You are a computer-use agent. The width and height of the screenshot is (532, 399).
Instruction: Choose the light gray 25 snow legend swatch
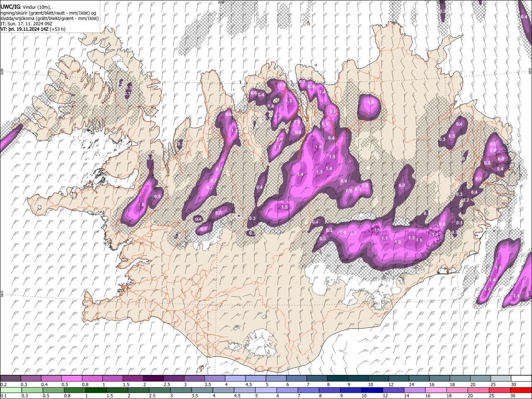[501, 378]
